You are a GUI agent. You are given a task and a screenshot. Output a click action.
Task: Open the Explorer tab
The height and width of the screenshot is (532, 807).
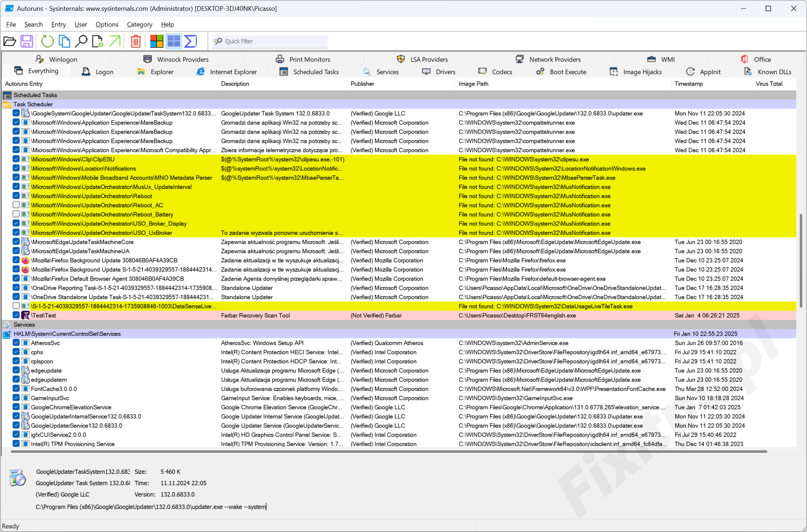pos(155,72)
